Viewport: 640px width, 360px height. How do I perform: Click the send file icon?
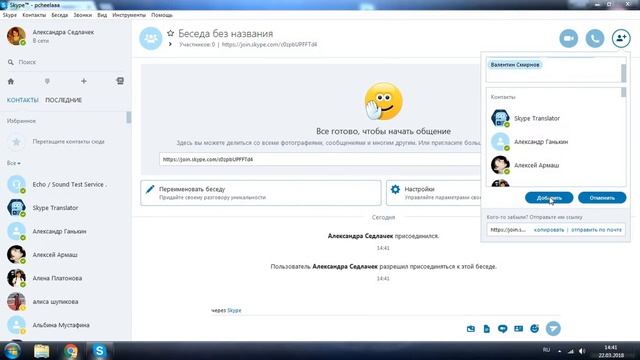pyautogui.click(x=487, y=329)
